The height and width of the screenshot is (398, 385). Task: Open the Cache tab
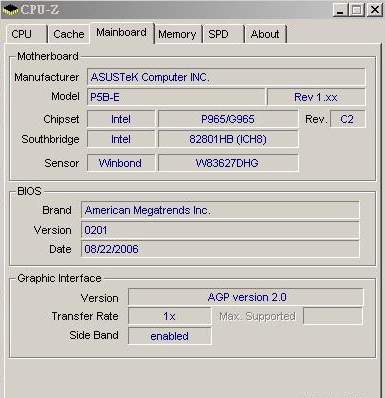(69, 34)
